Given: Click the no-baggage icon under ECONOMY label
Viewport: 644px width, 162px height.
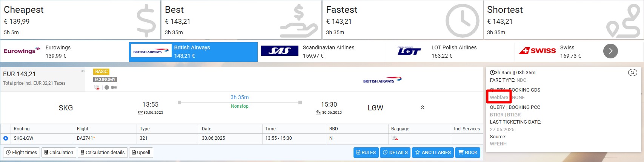Looking at the screenshot, I should 97,87.
